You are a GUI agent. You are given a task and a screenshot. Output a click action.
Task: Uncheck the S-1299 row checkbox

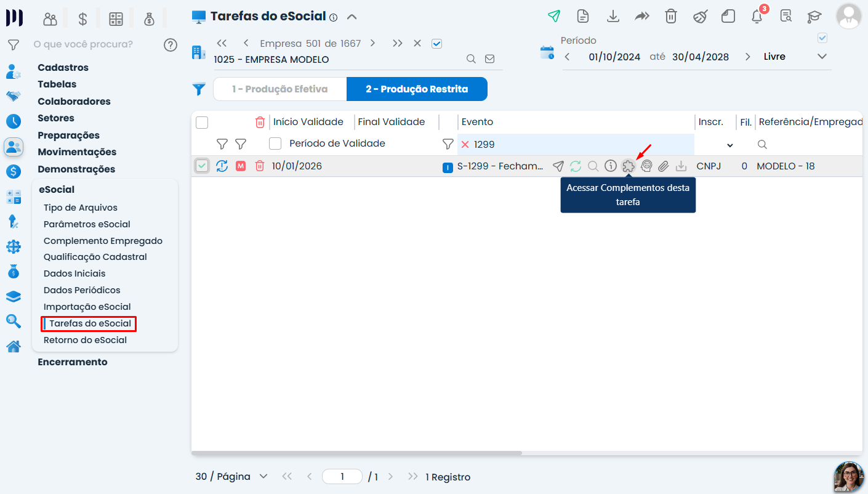tap(202, 166)
